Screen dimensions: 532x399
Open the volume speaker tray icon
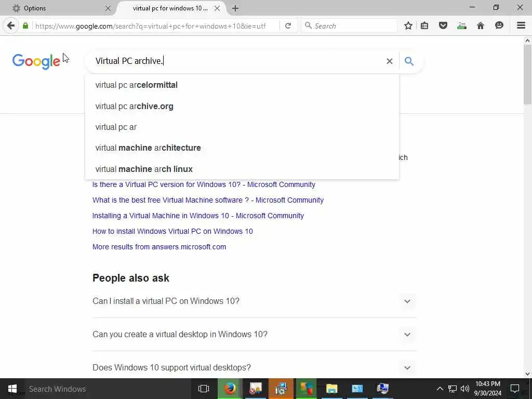click(465, 389)
